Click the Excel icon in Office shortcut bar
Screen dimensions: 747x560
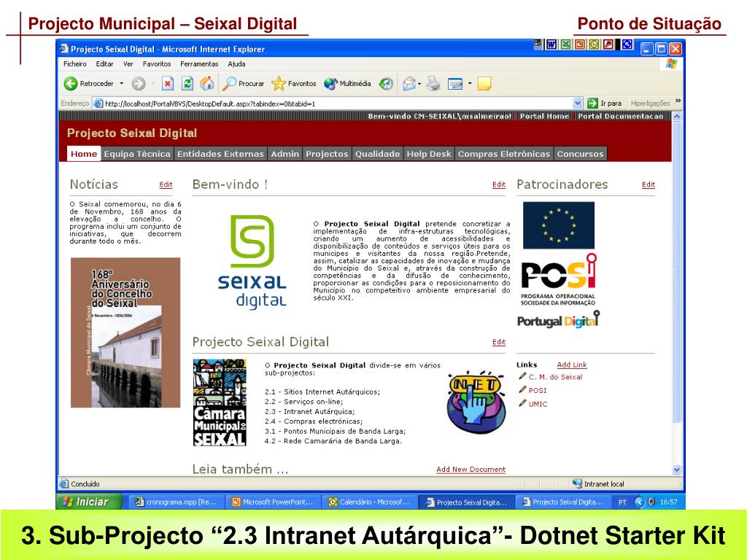click(x=565, y=44)
